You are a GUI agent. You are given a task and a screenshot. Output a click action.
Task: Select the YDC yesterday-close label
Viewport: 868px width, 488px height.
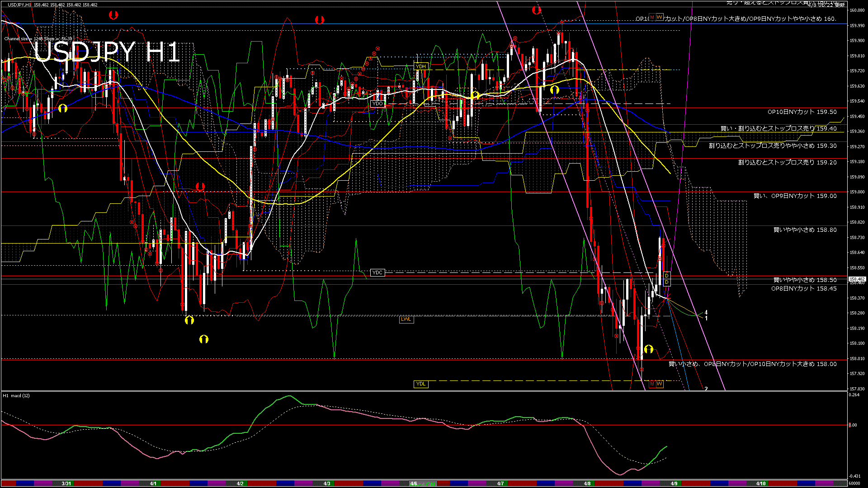377,272
